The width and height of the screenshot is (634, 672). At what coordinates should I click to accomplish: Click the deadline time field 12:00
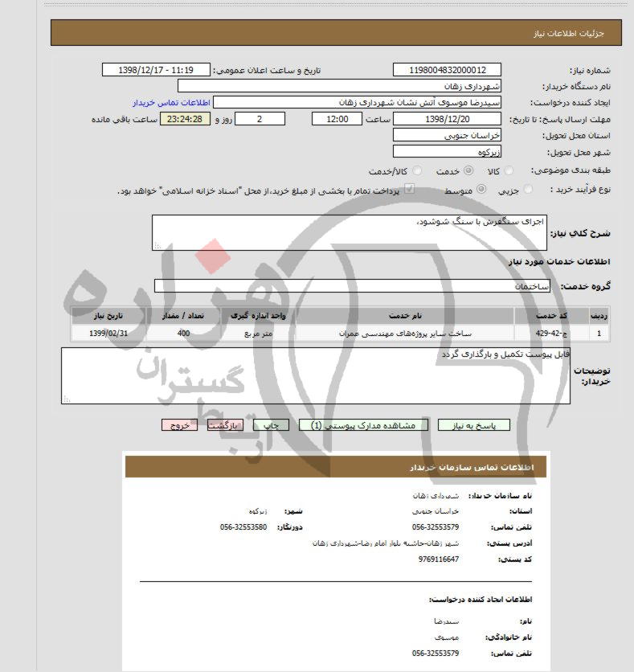pyautogui.click(x=337, y=119)
